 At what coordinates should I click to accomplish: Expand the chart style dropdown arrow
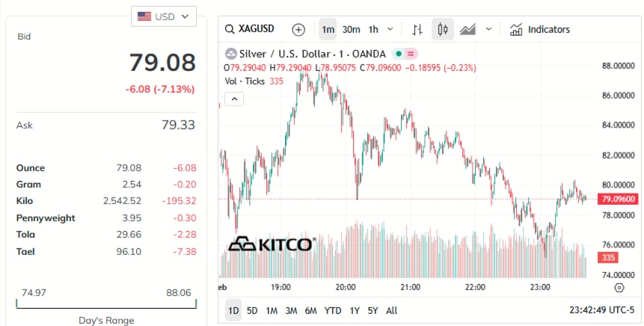(x=488, y=30)
